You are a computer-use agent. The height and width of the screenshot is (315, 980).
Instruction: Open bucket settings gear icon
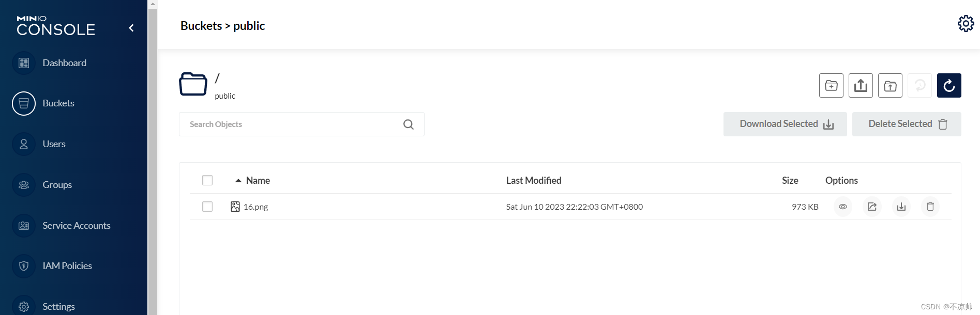(966, 23)
